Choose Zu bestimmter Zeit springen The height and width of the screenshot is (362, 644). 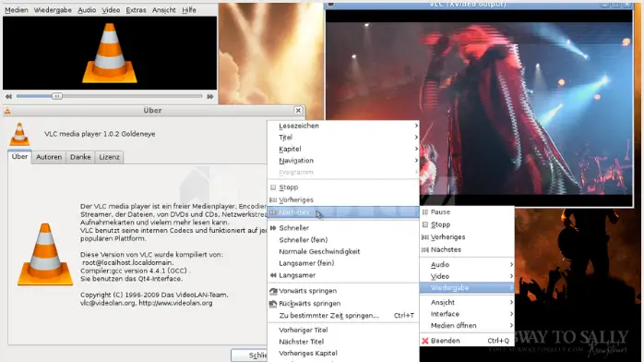[x=343, y=316]
